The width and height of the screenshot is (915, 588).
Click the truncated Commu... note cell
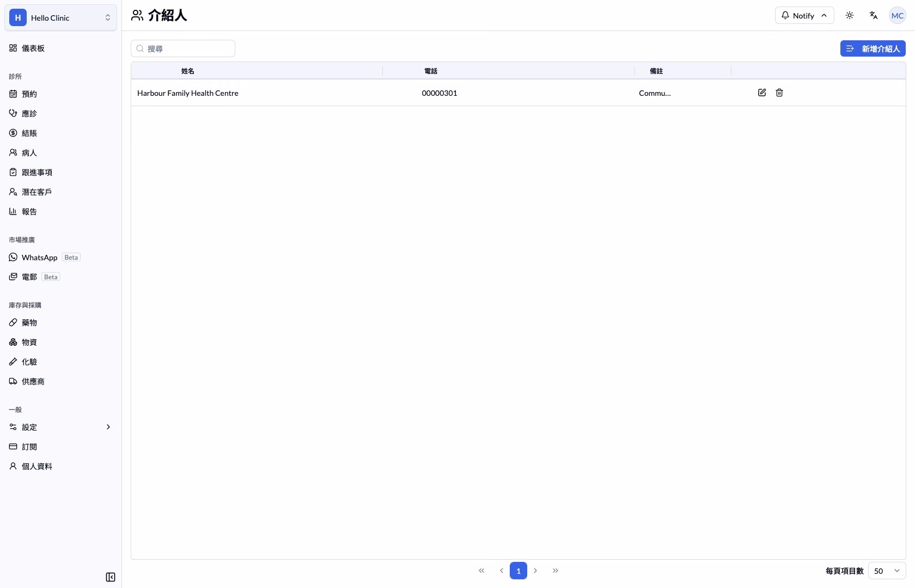655,93
